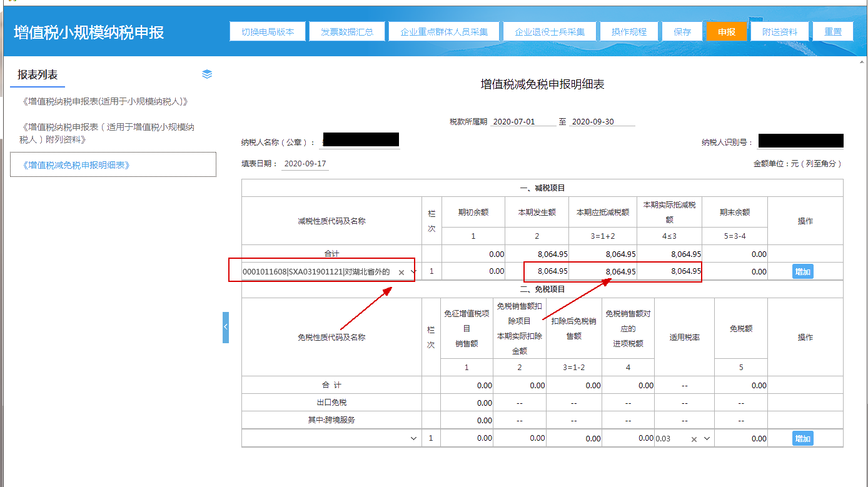Click 期末余额 cell in 减税 row 1
The image size is (868, 487).
coord(735,271)
